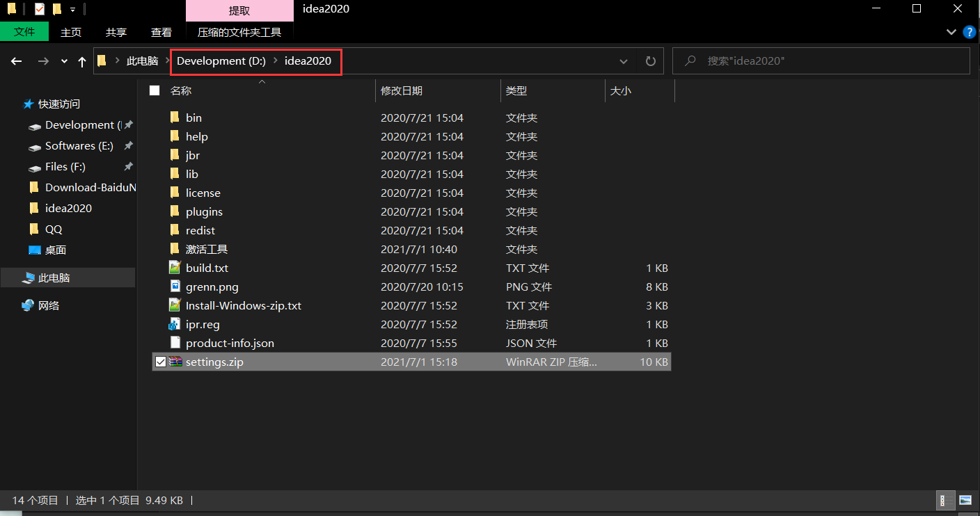Click the bin folder icon
Screen dimensions: 980x516
pos(175,118)
